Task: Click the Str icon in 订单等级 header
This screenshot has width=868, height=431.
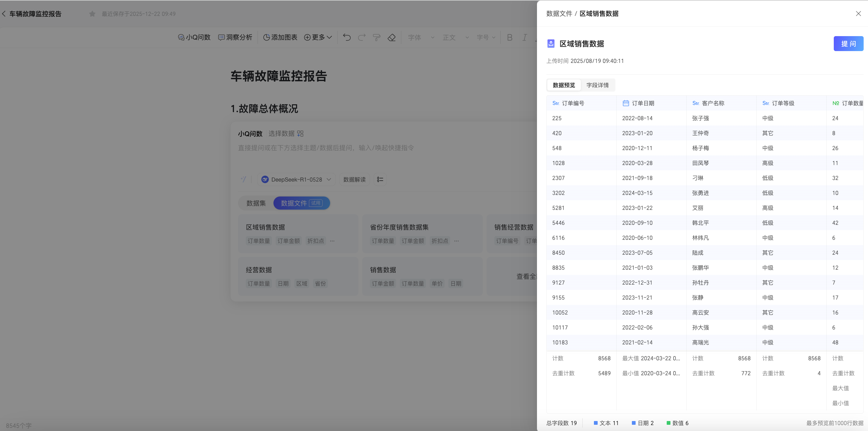Action: point(766,103)
